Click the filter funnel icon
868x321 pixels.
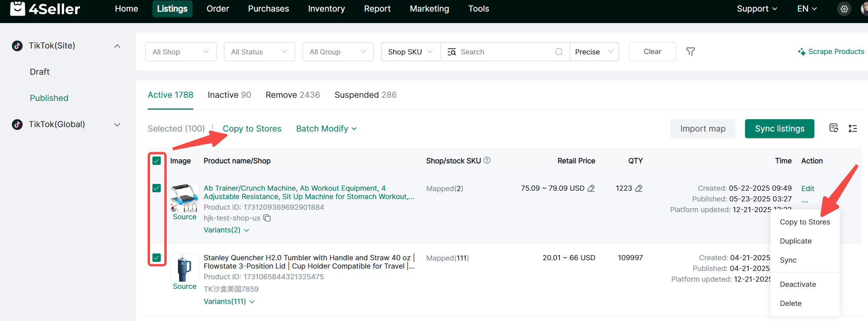[x=690, y=52]
